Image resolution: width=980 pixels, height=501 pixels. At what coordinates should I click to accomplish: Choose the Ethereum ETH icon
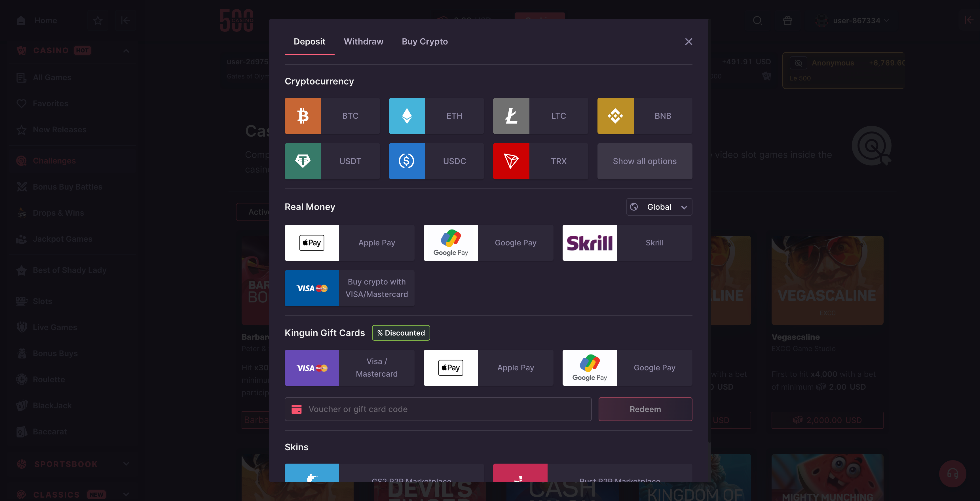pos(407,116)
